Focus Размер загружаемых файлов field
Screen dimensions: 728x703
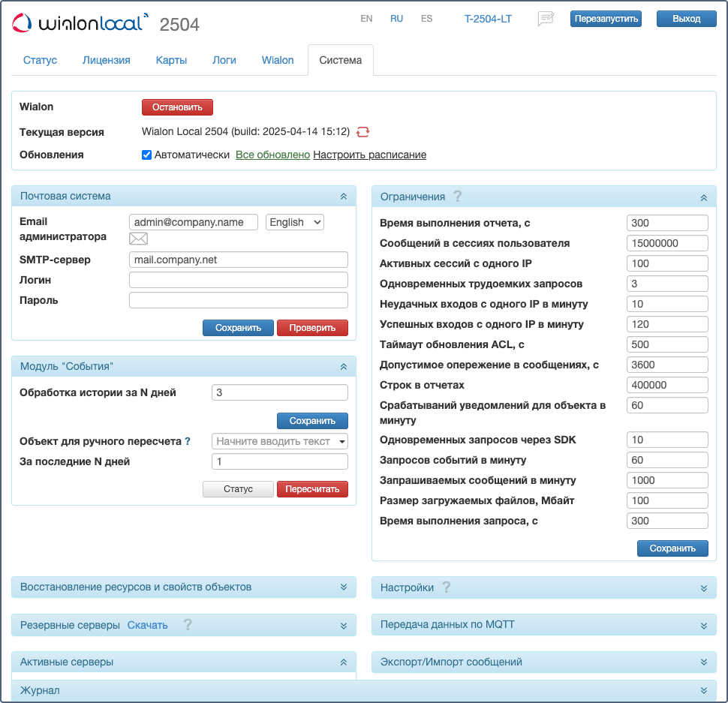coord(667,500)
